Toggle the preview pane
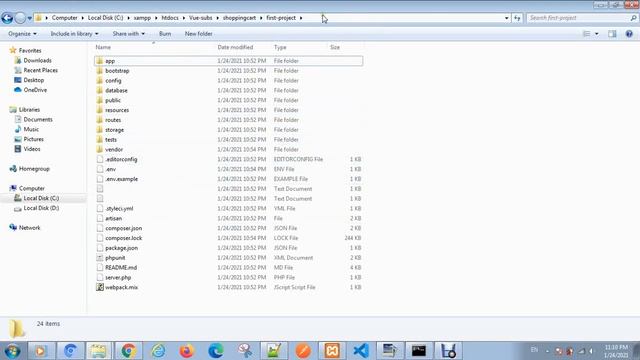640x360 pixels. (x=612, y=34)
